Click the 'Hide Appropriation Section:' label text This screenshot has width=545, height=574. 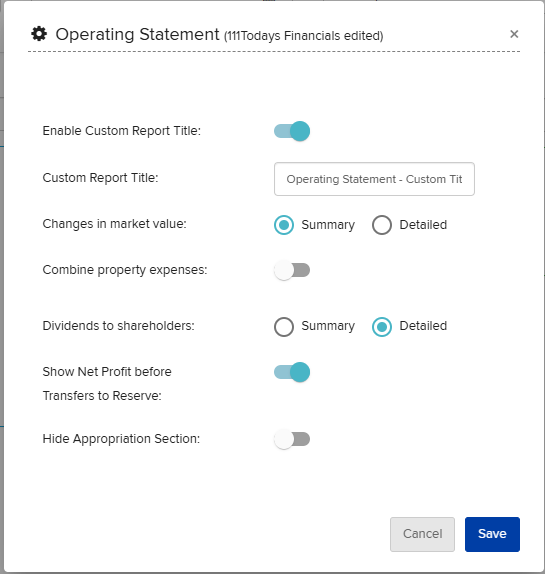pyautogui.click(x=121, y=439)
